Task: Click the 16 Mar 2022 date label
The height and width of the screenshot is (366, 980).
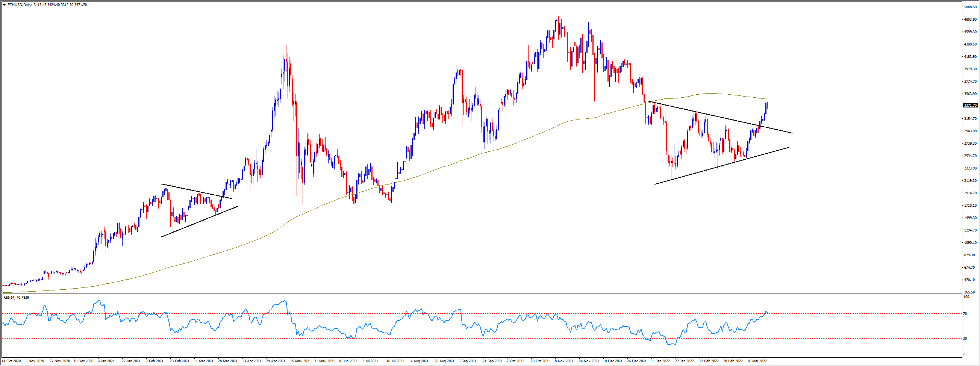Action: tap(757, 361)
